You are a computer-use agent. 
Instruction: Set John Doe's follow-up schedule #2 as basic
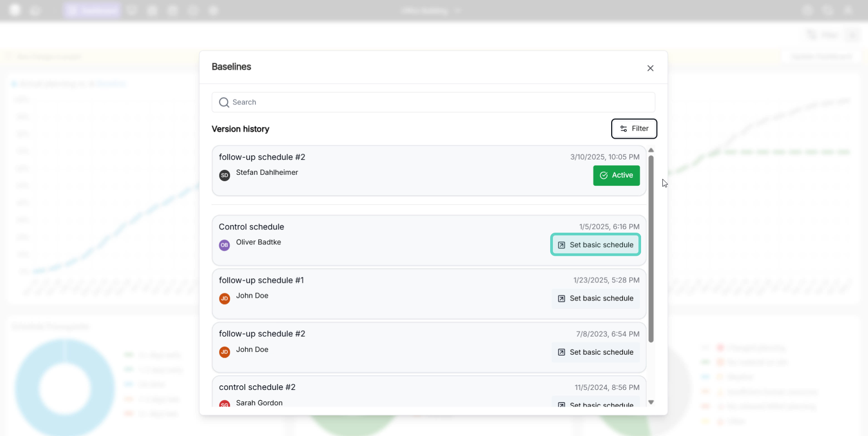click(595, 352)
